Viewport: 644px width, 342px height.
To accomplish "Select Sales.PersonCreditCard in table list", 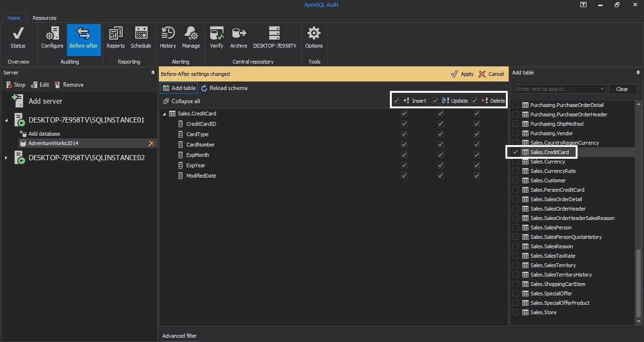I will [557, 190].
